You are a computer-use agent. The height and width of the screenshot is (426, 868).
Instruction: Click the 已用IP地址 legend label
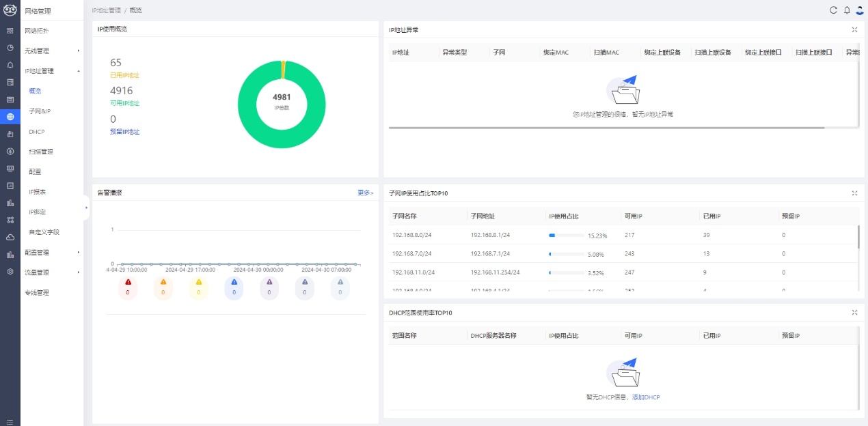tap(124, 75)
